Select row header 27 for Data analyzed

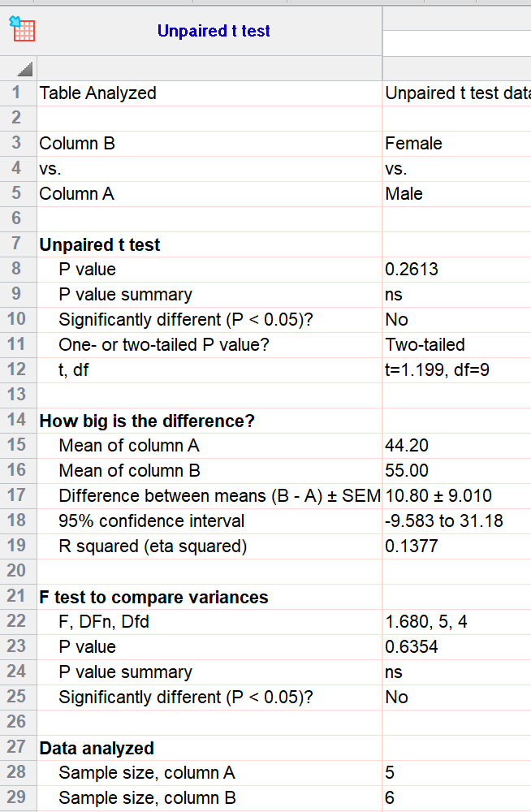18,747
